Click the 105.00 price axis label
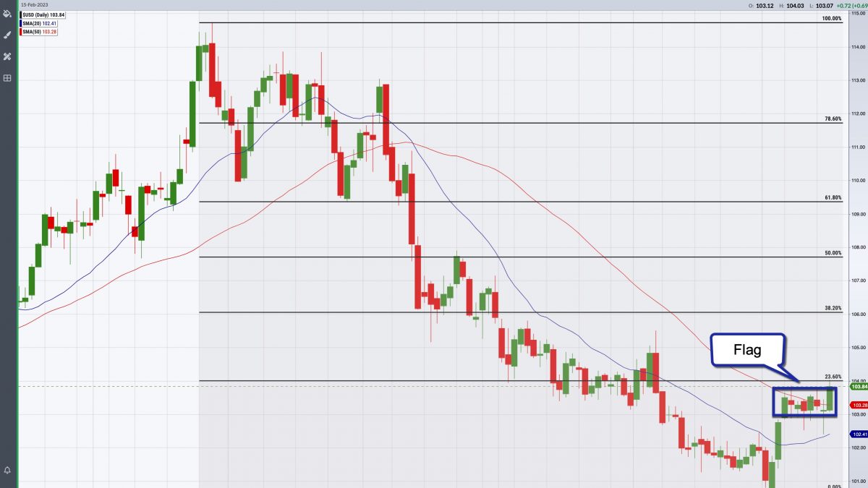The height and width of the screenshot is (488, 868). click(x=859, y=348)
